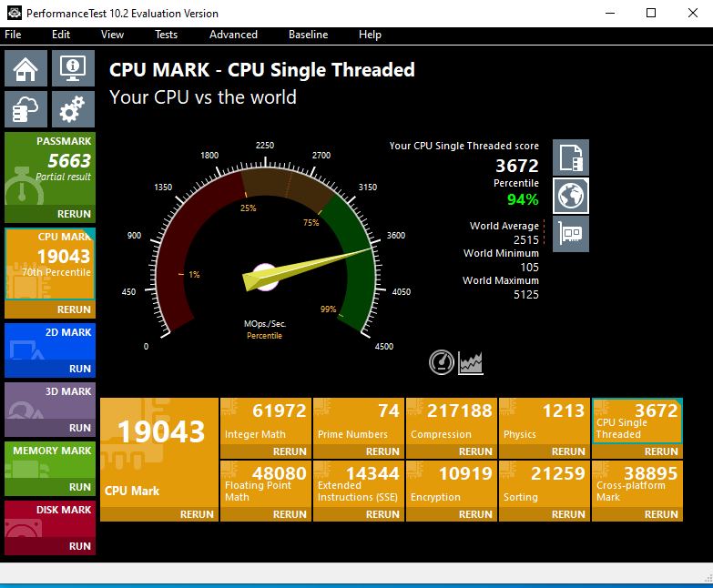Run the Disk Mark test
This screenshot has width=713, height=588.
tap(50, 546)
